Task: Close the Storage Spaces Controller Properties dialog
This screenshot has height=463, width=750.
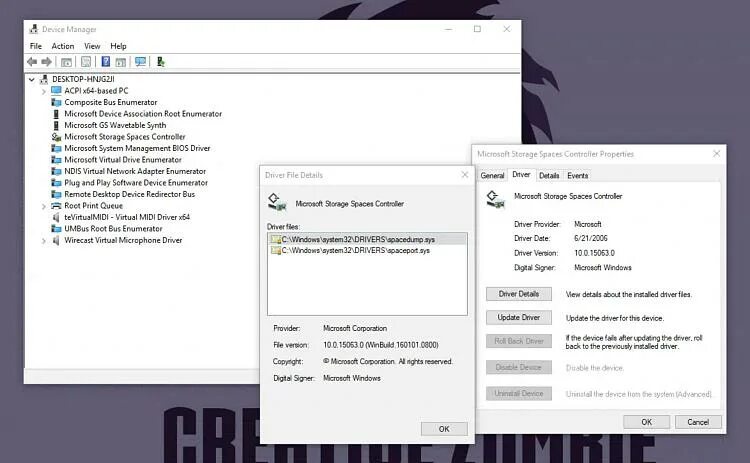Action: (716, 154)
